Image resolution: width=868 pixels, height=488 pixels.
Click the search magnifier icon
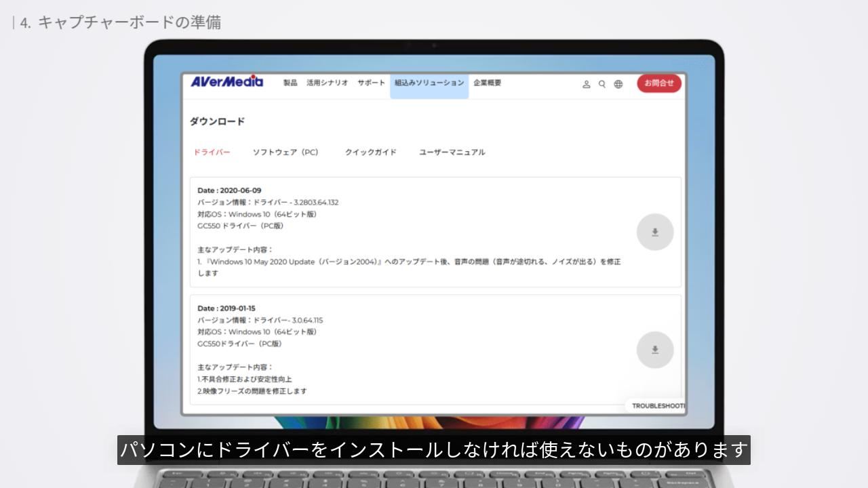pos(602,85)
